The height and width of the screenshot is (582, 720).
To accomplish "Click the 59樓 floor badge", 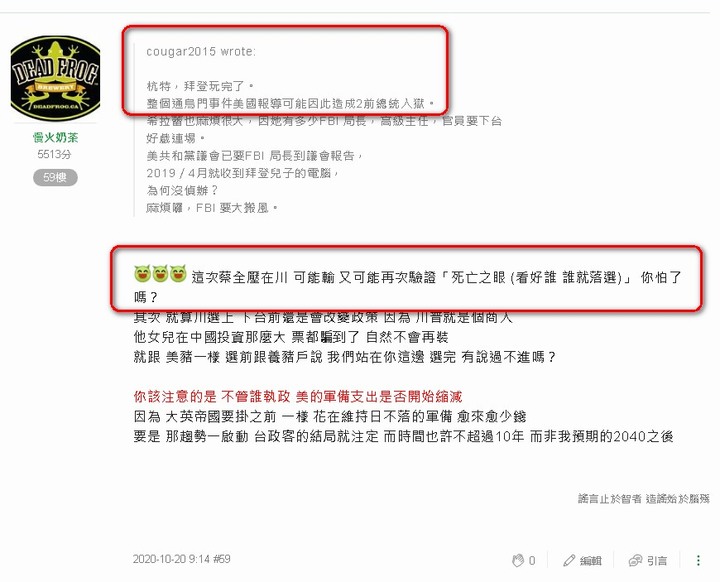I will pos(55,177).
